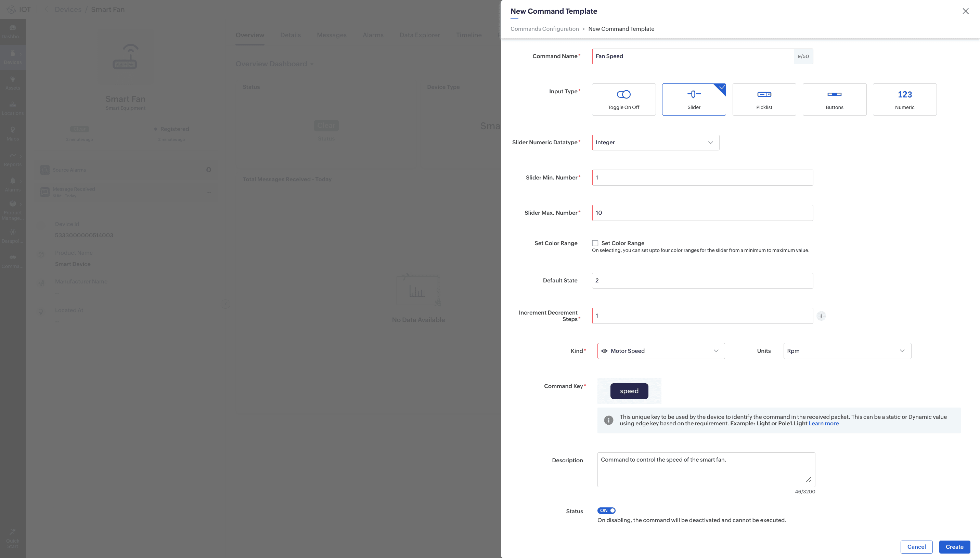Click the Increment Decrement Steps info icon

pyautogui.click(x=821, y=316)
